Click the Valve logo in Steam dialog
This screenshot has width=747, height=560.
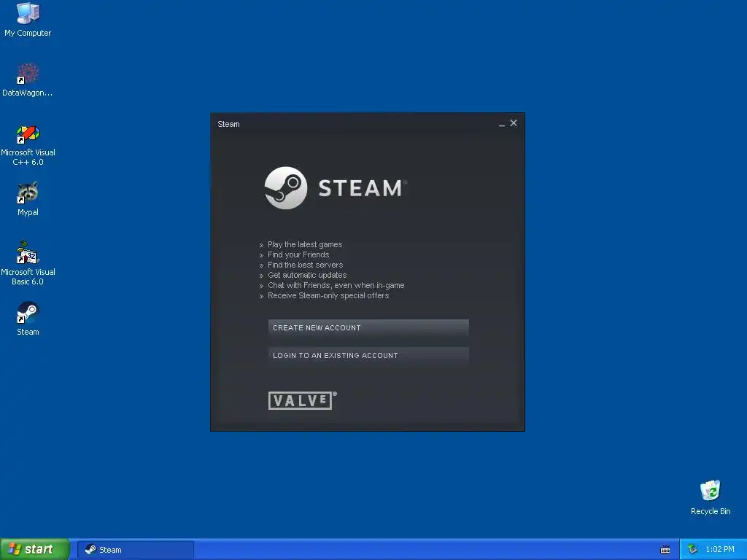302,400
